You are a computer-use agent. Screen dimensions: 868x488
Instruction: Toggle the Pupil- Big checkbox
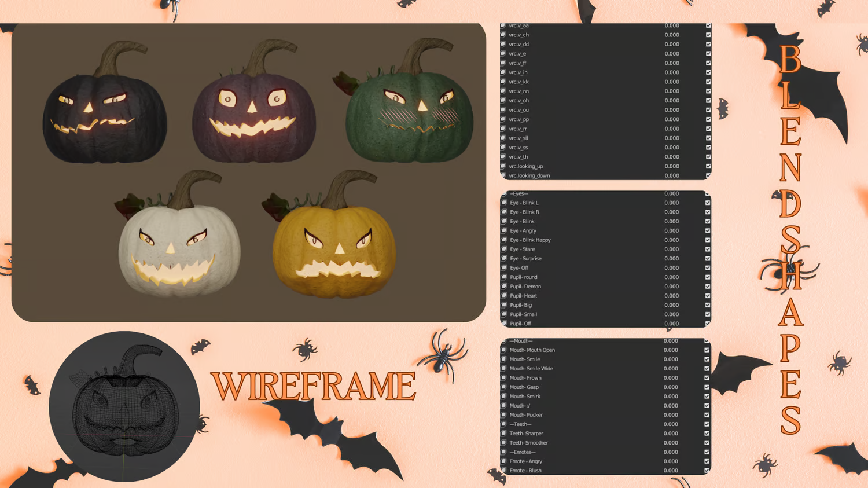(x=708, y=305)
